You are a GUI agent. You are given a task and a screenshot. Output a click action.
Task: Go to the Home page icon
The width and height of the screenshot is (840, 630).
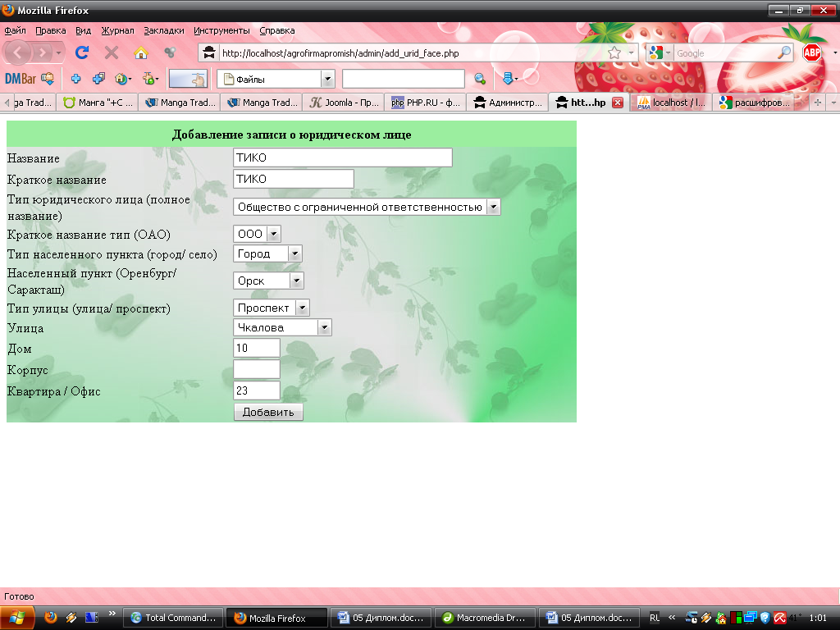141,52
